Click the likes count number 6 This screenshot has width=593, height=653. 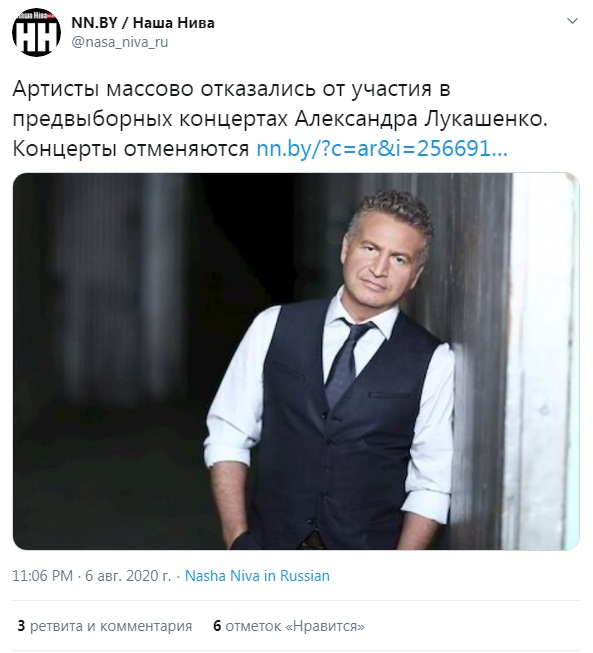click(x=217, y=626)
